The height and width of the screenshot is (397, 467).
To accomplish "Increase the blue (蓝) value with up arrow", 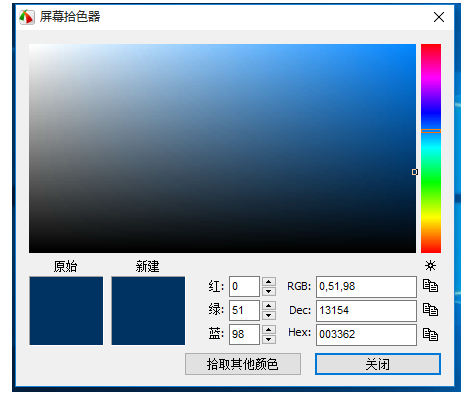I will point(269,330).
